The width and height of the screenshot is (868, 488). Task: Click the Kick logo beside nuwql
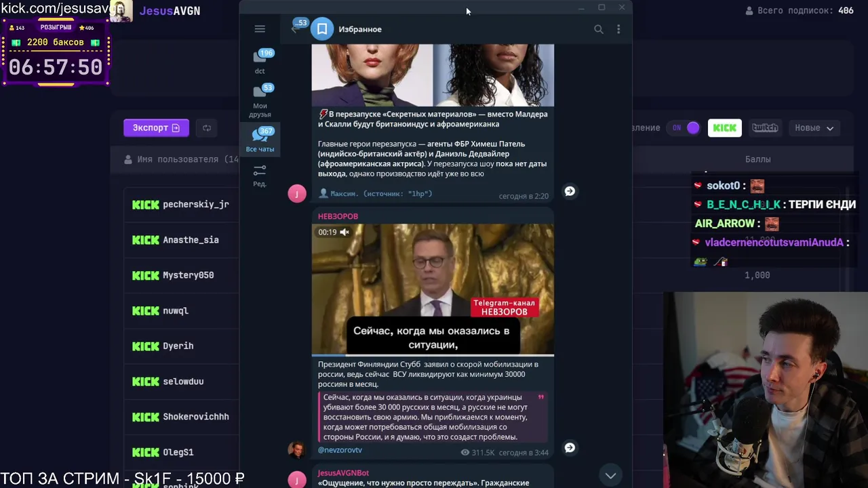(145, 310)
